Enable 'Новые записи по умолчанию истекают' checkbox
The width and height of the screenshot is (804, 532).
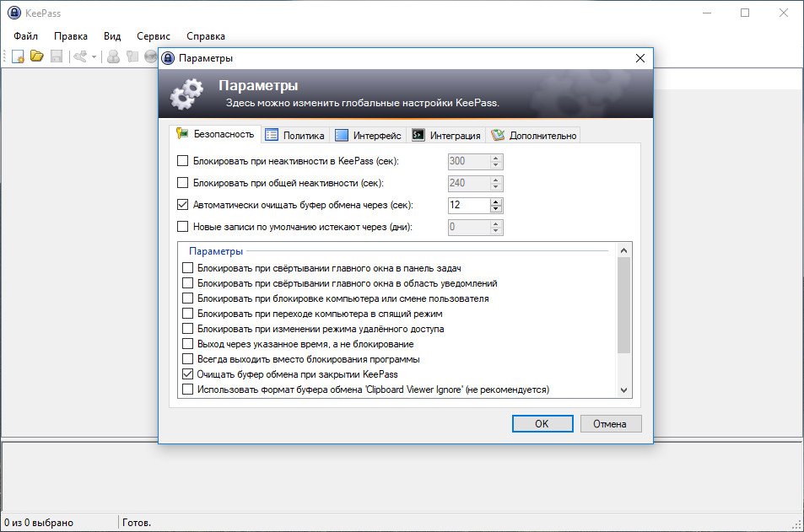(182, 227)
